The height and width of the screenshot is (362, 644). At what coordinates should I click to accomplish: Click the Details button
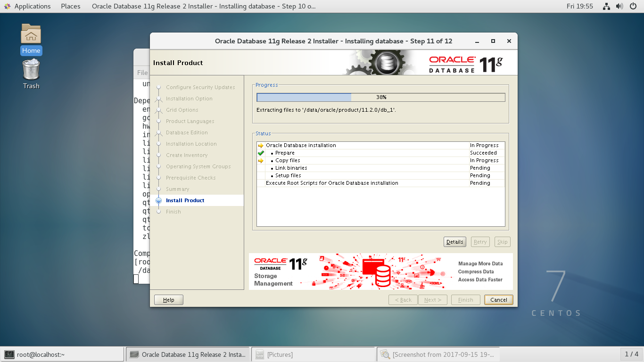click(455, 242)
